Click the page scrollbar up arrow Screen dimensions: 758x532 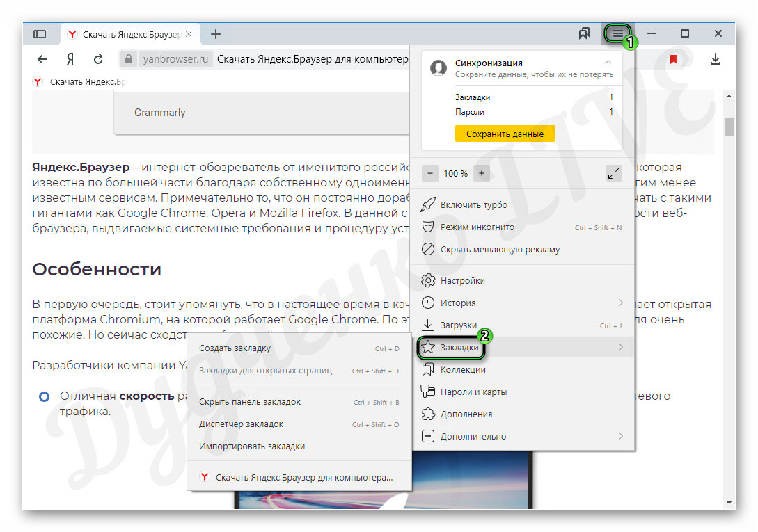(729, 96)
